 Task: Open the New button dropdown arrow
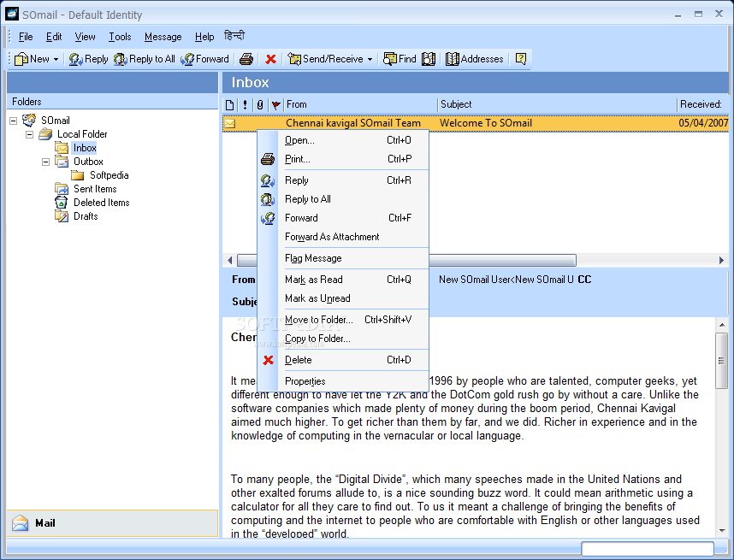(56, 59)
